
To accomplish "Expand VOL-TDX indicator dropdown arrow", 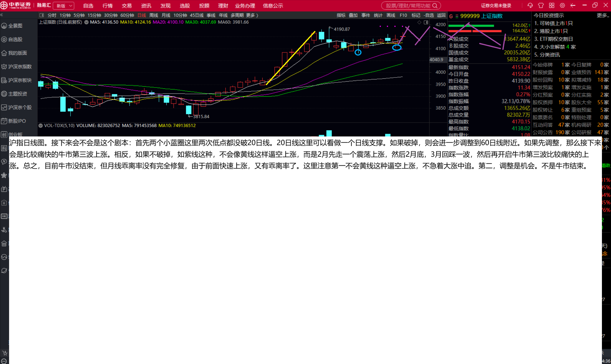I will pos(41,125).
